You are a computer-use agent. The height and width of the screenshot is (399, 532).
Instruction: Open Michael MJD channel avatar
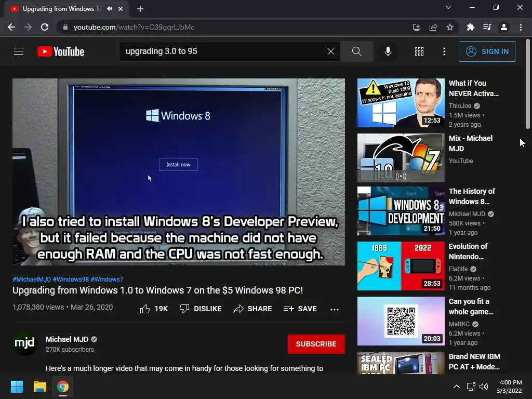[24, 343]
